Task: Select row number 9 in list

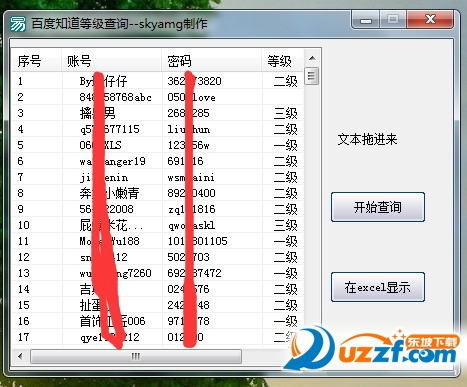Action: point(157,209)
